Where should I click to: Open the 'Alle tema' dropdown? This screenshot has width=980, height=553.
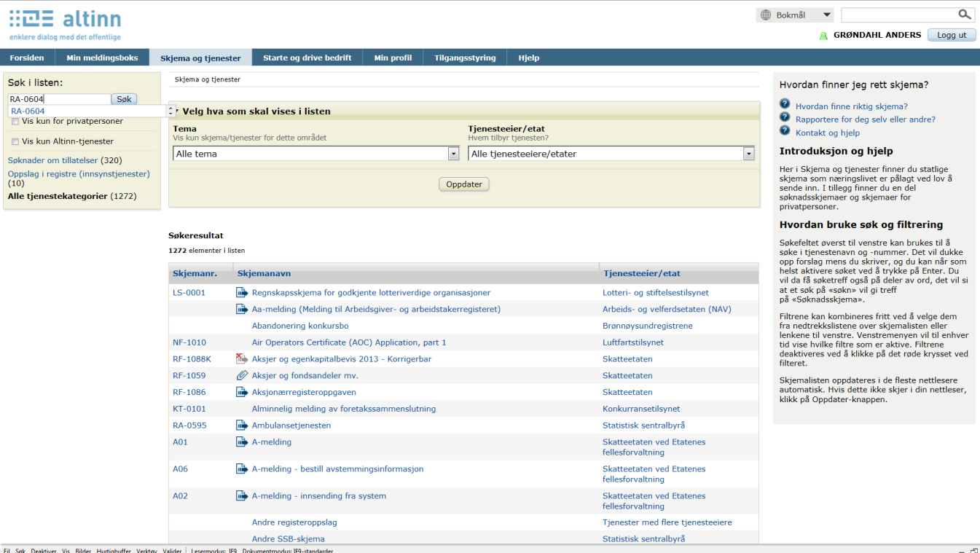[316, 154]
